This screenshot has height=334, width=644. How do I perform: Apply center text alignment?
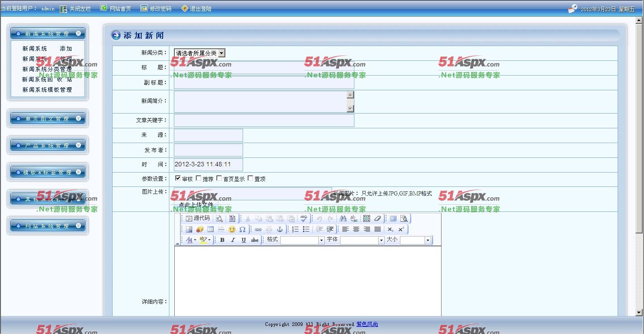pos(356,229)
